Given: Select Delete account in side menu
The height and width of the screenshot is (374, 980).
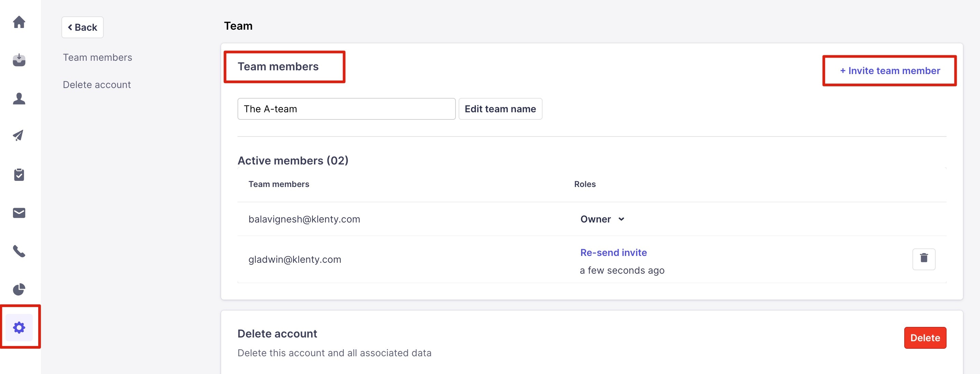Looking at the screenshot, I should click(x=97, y=85).
